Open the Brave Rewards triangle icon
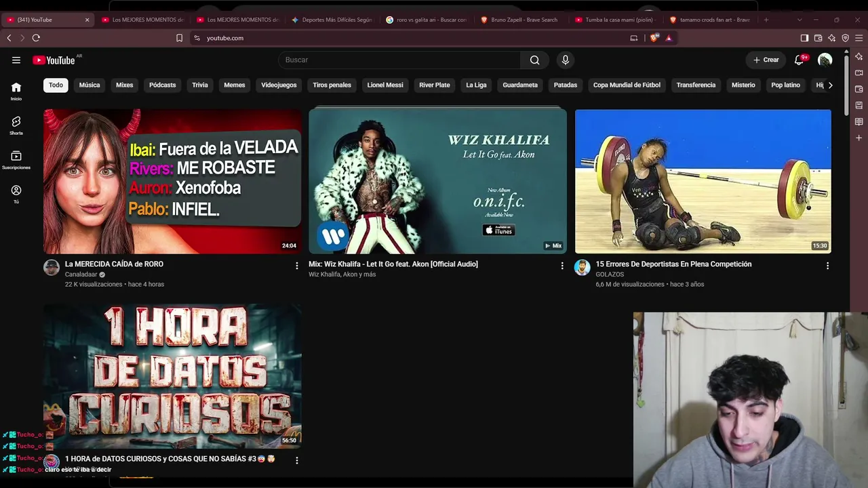The image size is (868, 488). click(x=669, y=38)
